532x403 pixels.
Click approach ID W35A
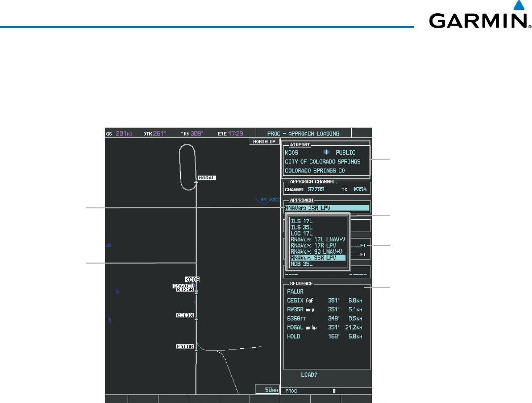[360, 189]
